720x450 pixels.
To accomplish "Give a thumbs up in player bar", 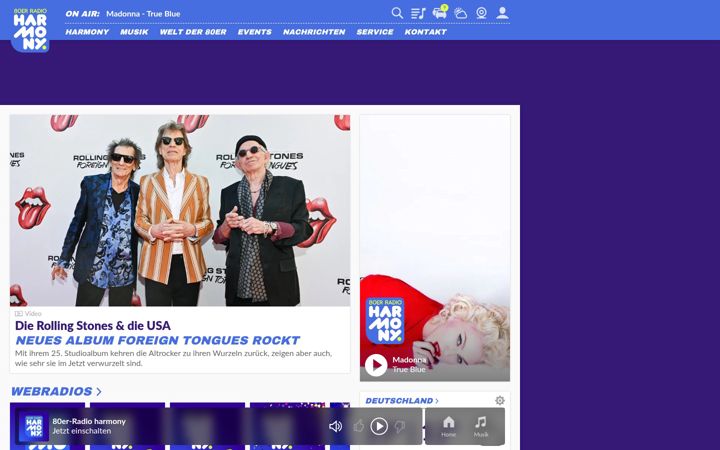I will coord(359,426).
